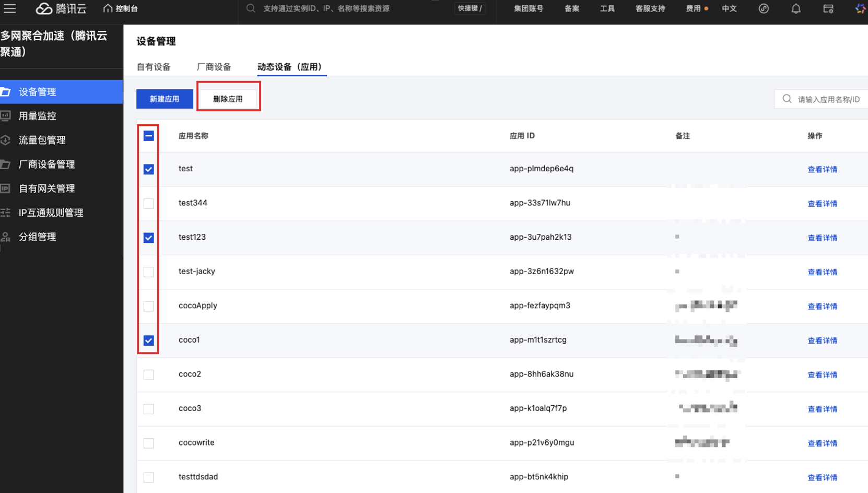Click the 流量包管理 package icon
This screenshot has width=868, height=493.
pyautogui.click(x=6, y=140)
